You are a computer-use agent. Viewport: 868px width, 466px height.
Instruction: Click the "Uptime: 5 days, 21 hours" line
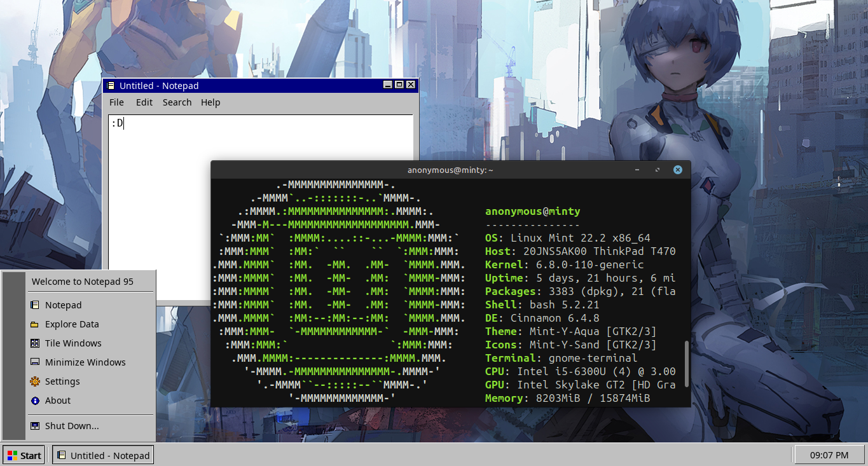point(581,278)
